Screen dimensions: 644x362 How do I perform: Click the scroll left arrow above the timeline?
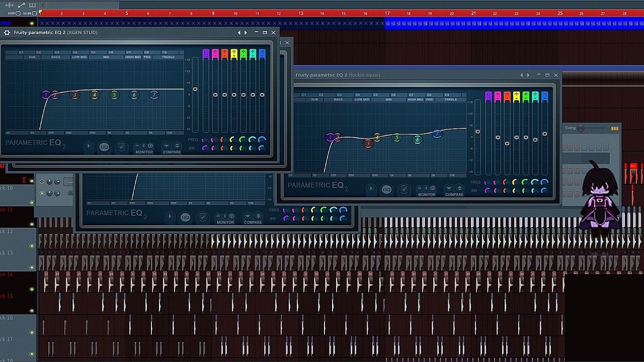click(43, 5)
